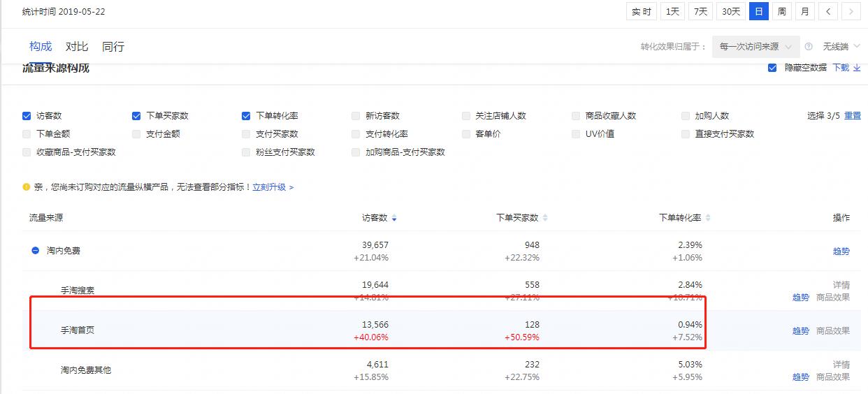This screenshot has height=394, width=868.
Task: Sort table by 下单转化率 column arrow
Action: click(708, 218)
